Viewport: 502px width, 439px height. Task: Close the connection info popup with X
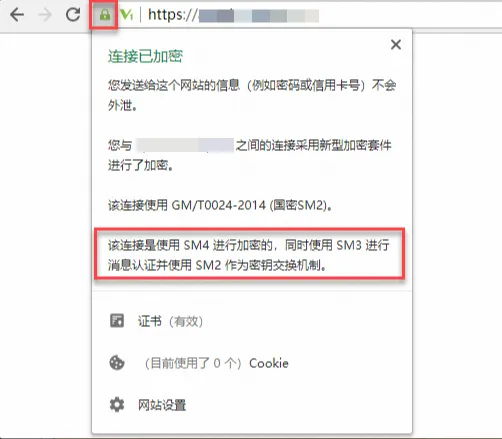[x=396, y=44]
